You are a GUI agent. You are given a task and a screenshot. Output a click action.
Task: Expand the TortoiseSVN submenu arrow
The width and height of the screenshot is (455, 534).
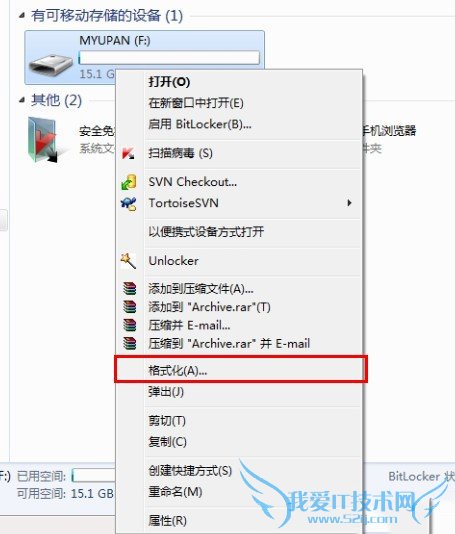(349, 203)
